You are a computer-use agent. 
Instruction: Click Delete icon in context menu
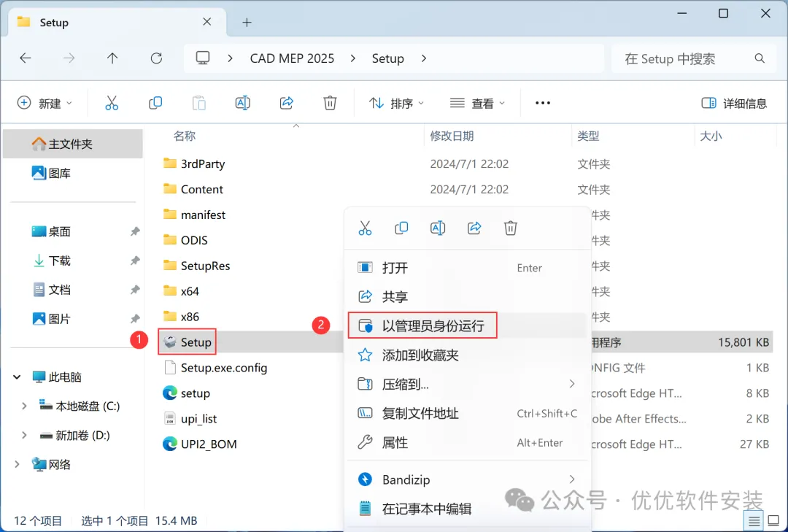point(511,228)
